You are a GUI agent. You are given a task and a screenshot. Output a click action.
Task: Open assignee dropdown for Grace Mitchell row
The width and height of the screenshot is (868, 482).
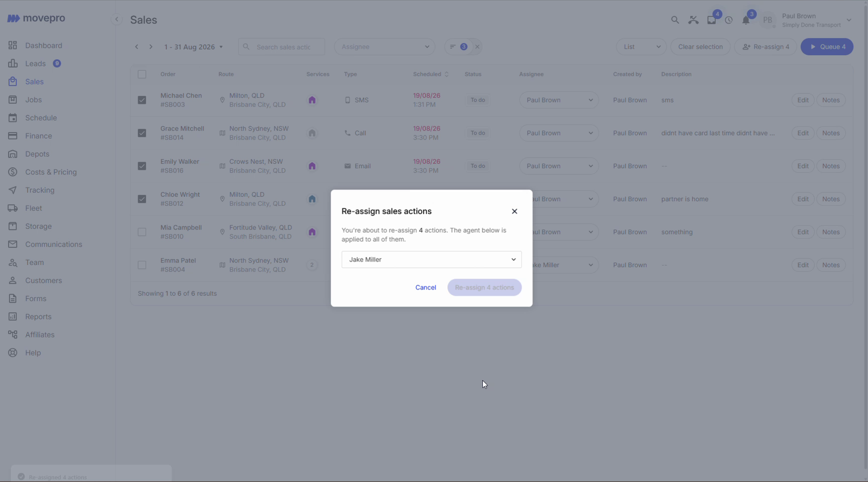[x=559, y=133]
